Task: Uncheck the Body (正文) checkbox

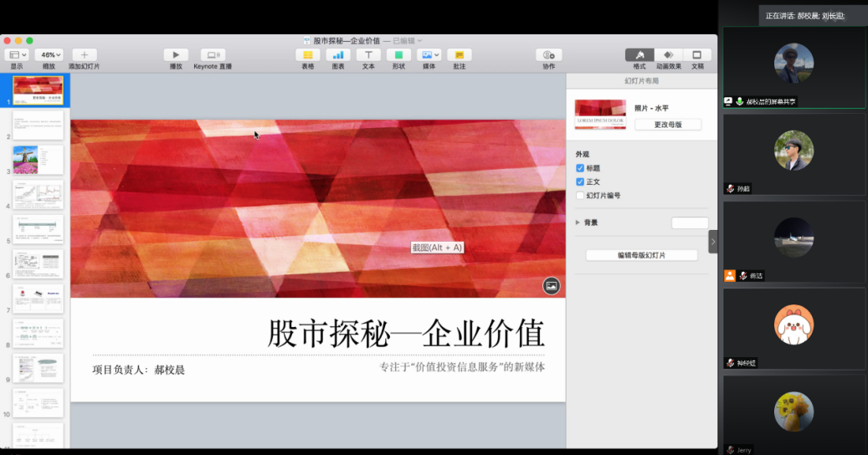Action: [x=580, y=181]
